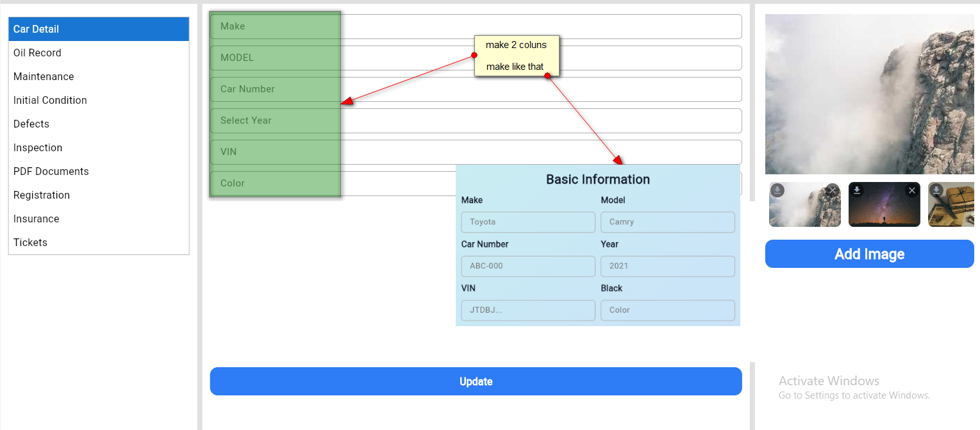Click the Add Image button
Image resolution: width=980 pixels, height=430 pixels.
pyautogui.click(x=869, y=254)
